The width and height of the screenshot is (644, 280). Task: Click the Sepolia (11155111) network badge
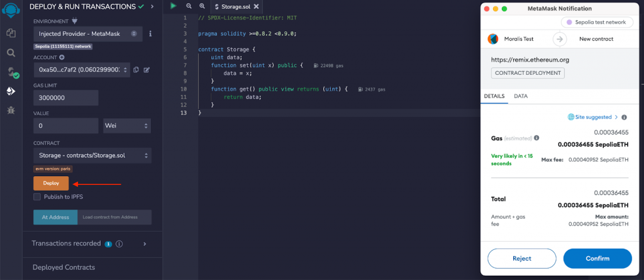pos(64,47)
